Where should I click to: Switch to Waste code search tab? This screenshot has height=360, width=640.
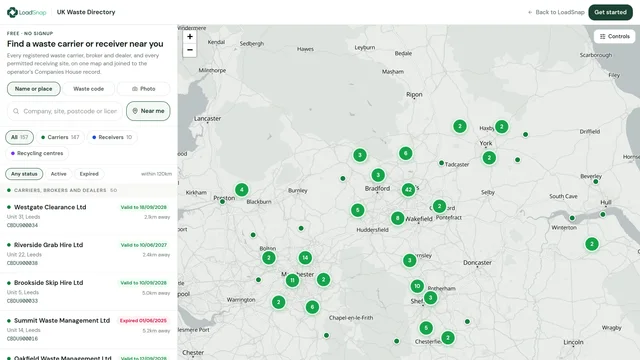coord(89,89)
